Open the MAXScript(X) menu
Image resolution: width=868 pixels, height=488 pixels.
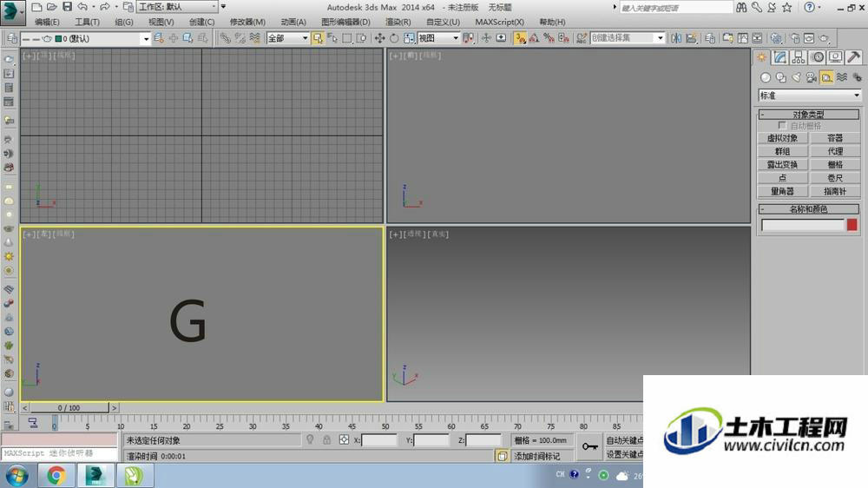(x=499, y=23)
